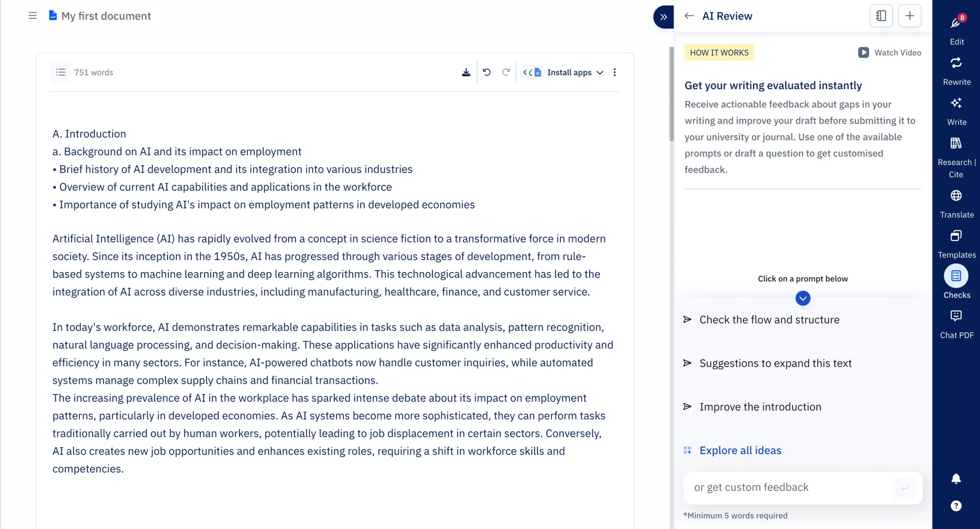Redo the last change

tap(506, 72)
